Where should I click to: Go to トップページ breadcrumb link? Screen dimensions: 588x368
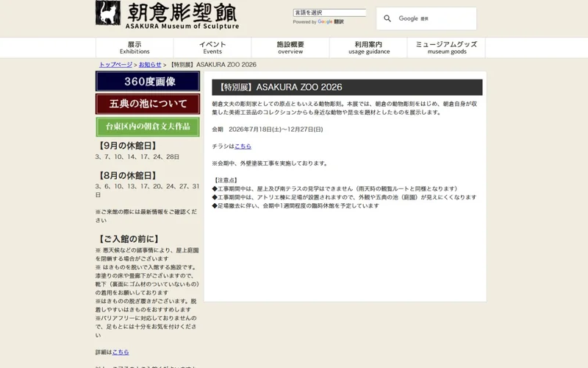click(115, 65)
